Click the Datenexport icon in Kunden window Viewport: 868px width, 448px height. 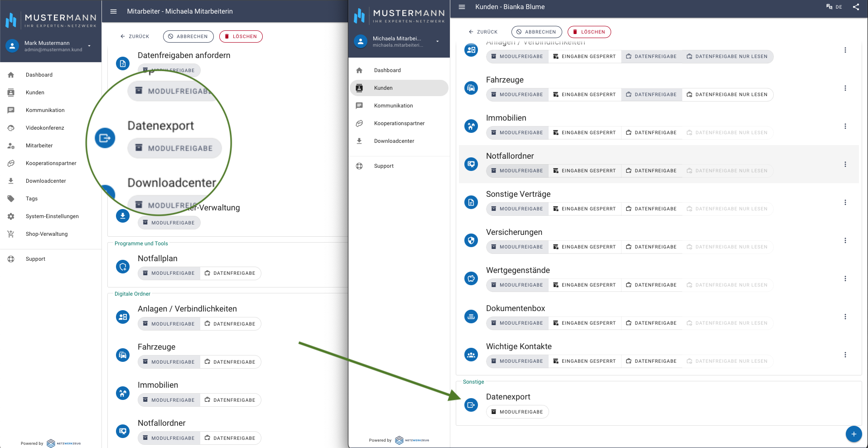[x=471, y=405]
